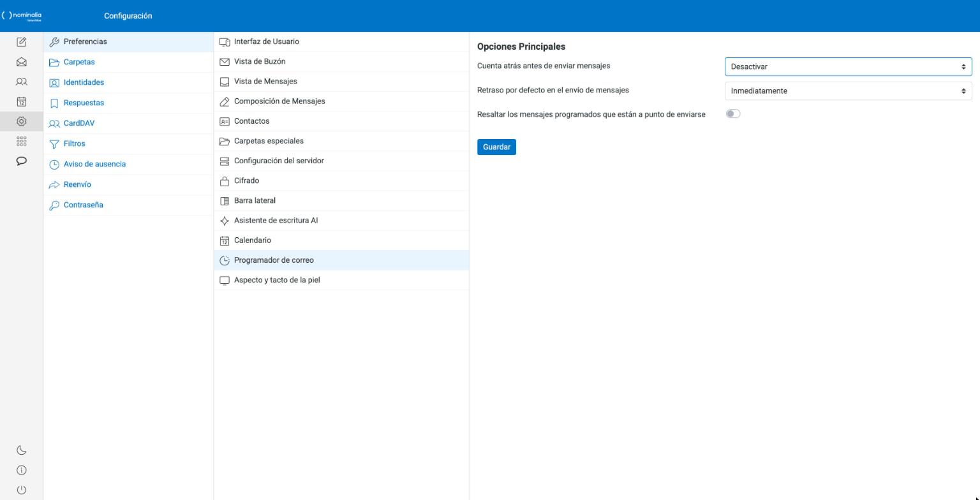Open the default send delay dropdown
The image size is (980, 500).
[x=848, y=91]
